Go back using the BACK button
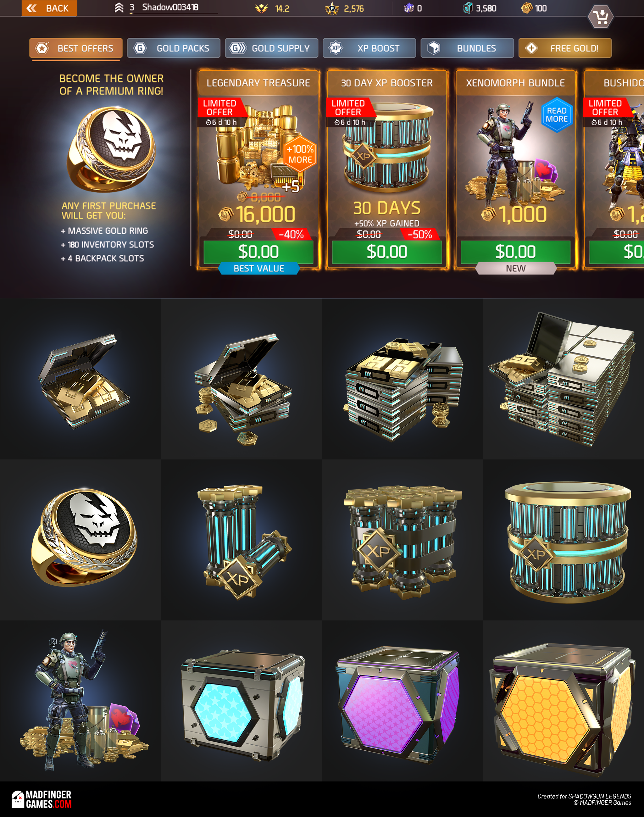Screen dimensions: 644x817 coord(49,8)
